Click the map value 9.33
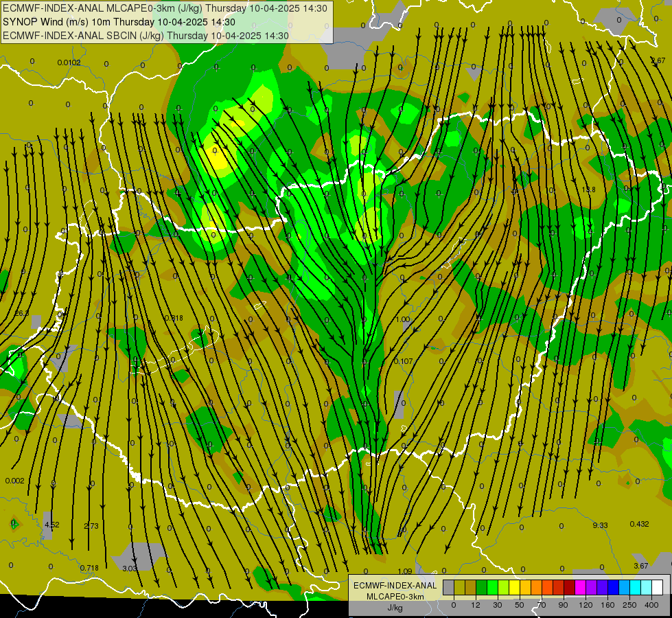 600,525
